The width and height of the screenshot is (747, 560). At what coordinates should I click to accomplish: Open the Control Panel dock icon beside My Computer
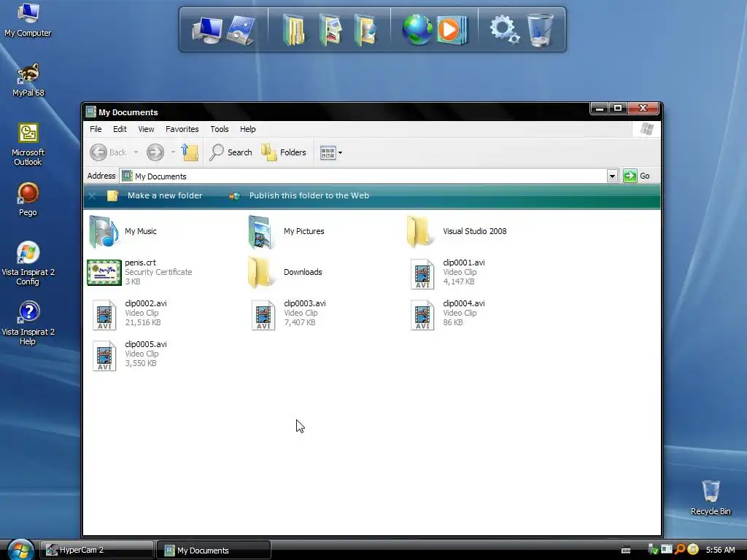(241, 30)
